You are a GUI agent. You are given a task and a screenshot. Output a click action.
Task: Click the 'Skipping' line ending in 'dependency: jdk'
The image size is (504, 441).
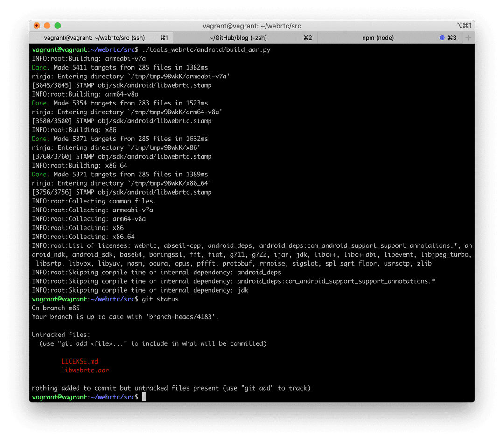point(140,291)
